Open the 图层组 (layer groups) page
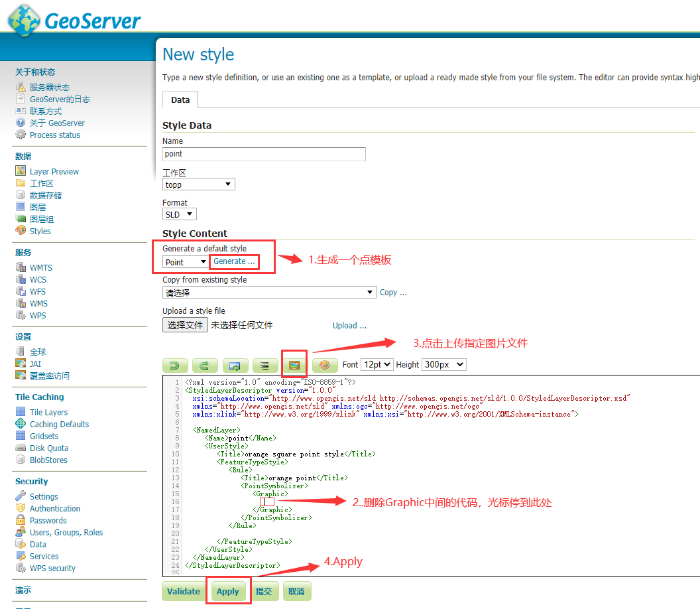The height and width of the screenshot is (609, 700). (38, 218)
